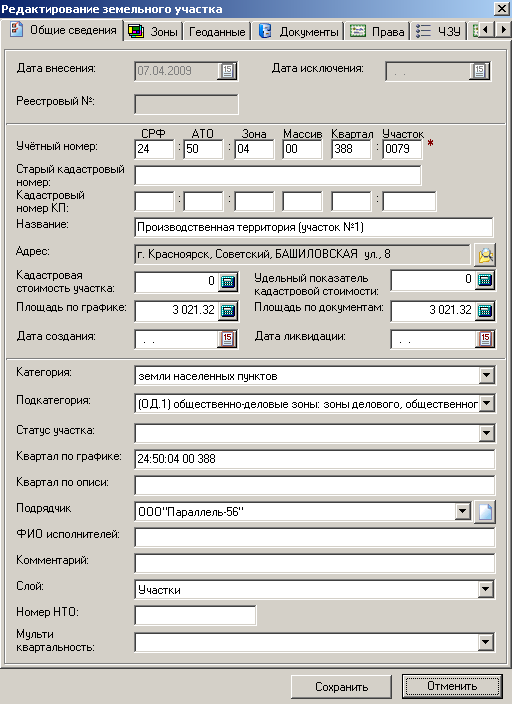The width and height of the screenshot is (512, 704).
Task: Click the Зона field with 04
Action: [254, 149]
